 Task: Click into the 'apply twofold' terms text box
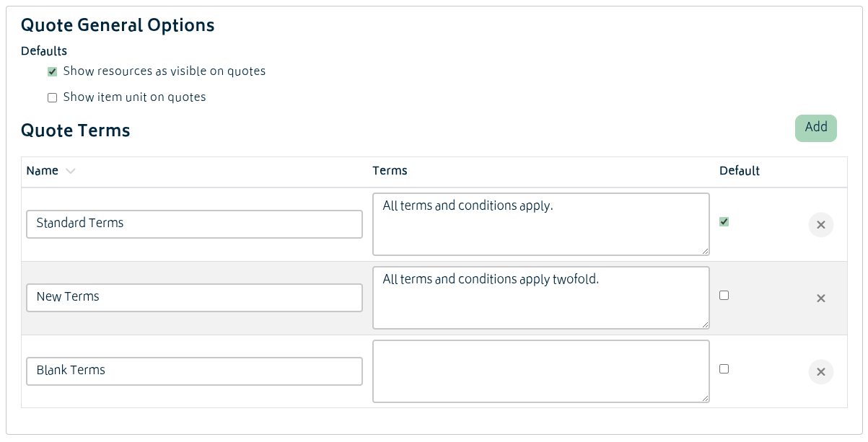pyautogui.click(x=540, y=298)
